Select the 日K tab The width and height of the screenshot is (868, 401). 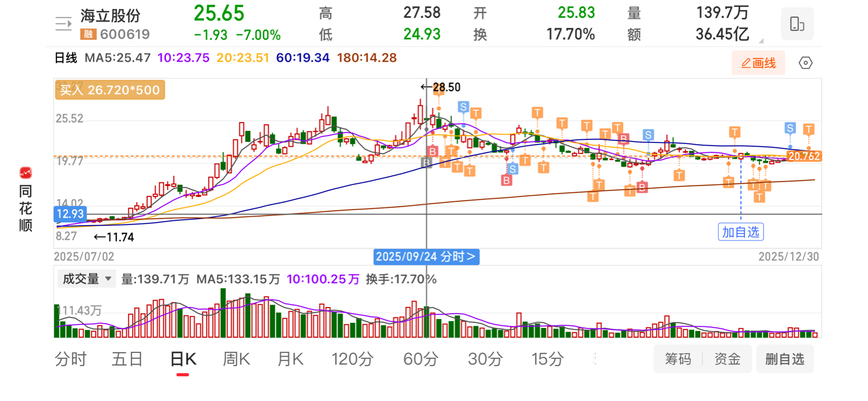[183, 359]
